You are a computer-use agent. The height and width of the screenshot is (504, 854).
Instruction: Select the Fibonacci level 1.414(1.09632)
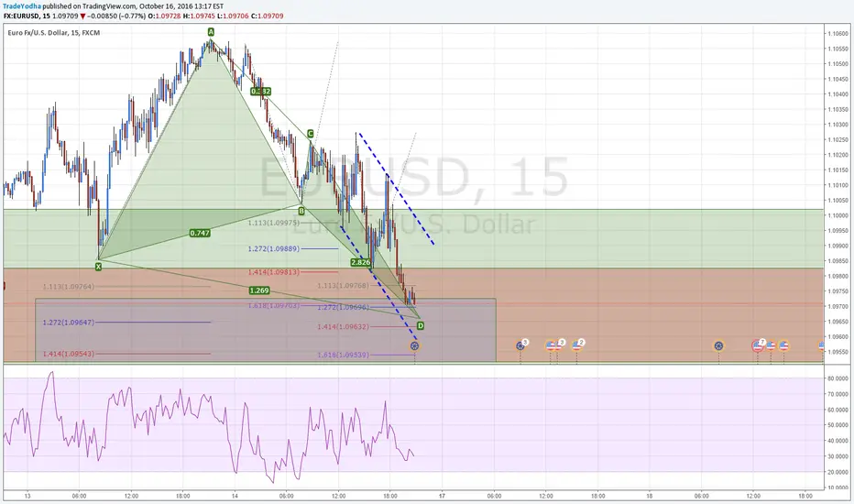[x=343, y=326]
